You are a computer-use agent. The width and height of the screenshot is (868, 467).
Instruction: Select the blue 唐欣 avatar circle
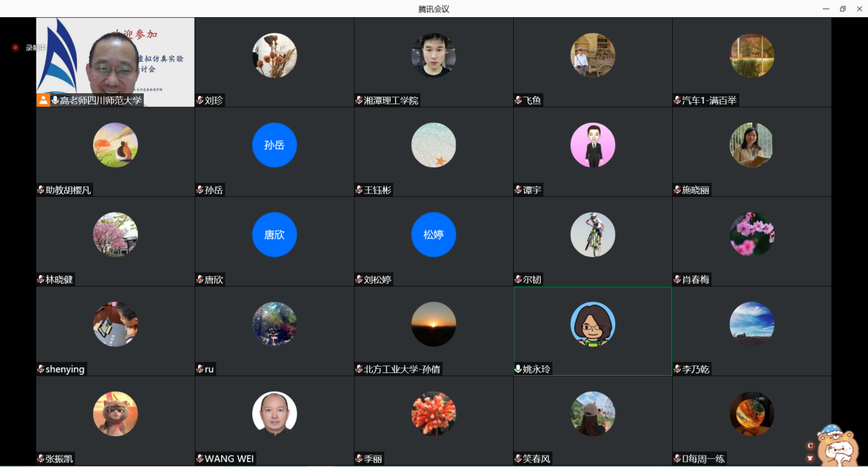[274, 235]
